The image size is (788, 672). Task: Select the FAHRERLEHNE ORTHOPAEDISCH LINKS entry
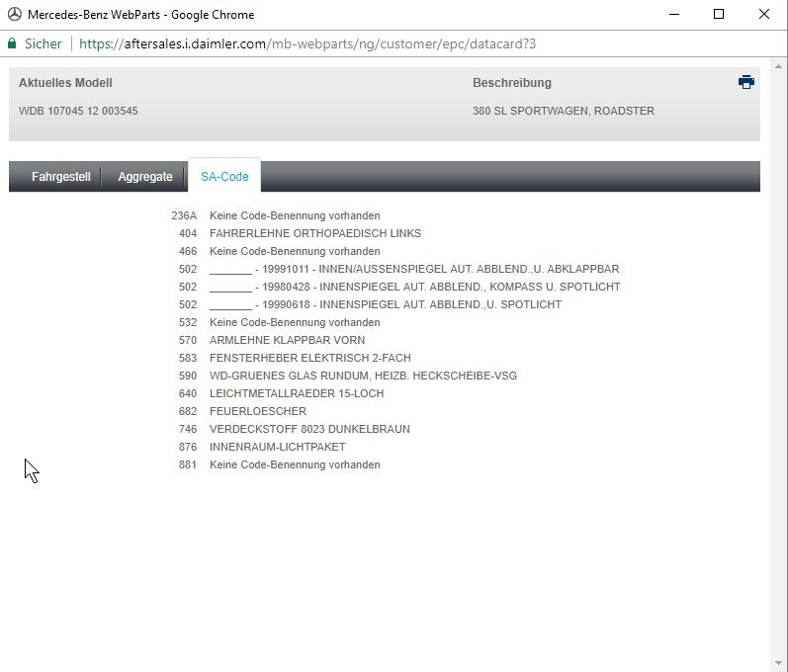(314, 233)
